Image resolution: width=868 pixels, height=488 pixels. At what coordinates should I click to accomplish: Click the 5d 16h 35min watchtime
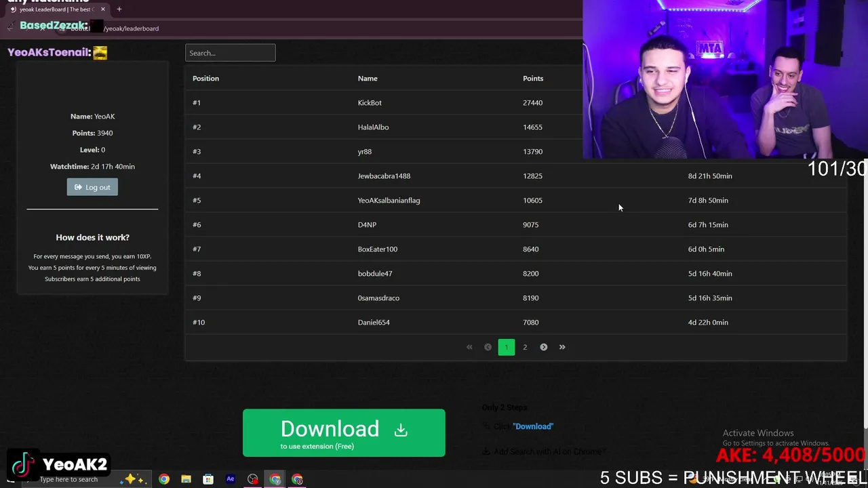[710, 298]
